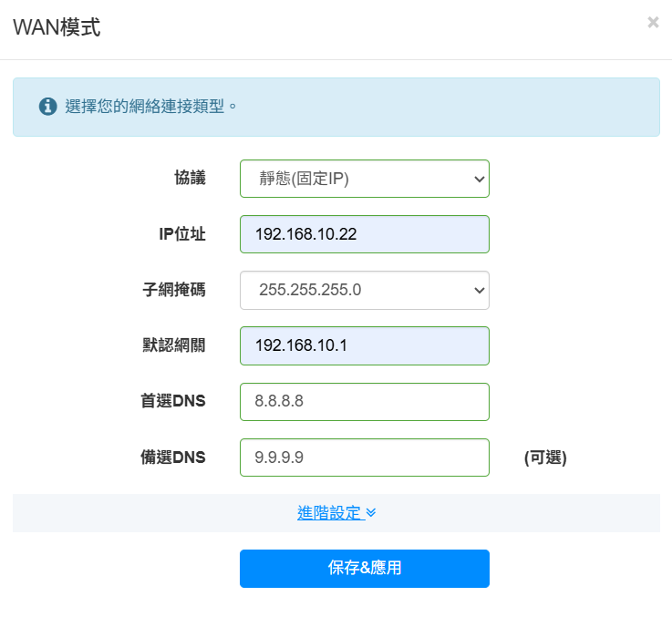Click the 默認網關 label
This screenshot has width=672, height=617.
(x=174, y=345)
